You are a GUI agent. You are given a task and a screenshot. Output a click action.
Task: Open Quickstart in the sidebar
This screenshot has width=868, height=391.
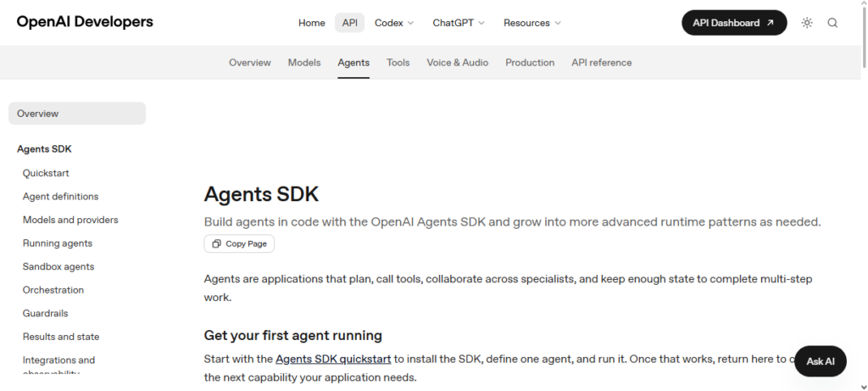click(x=46, y=173)
